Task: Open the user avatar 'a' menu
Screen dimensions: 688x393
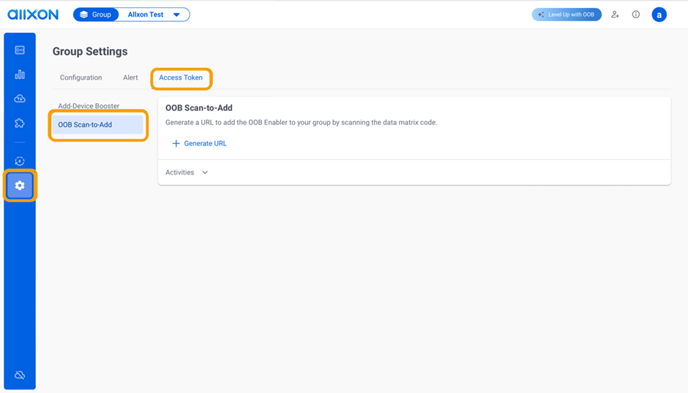Action: click(659, 14)
